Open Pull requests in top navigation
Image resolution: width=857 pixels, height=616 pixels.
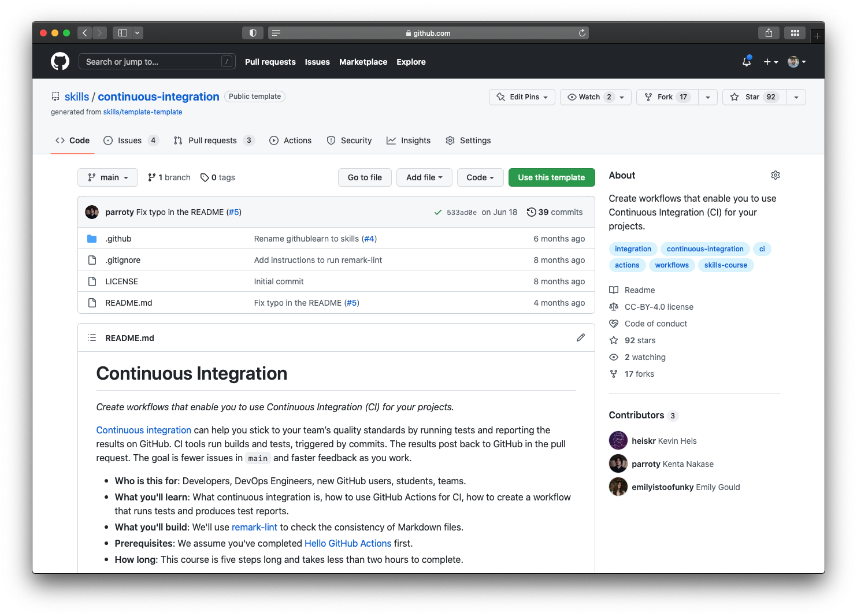click(x=270, y=62)
